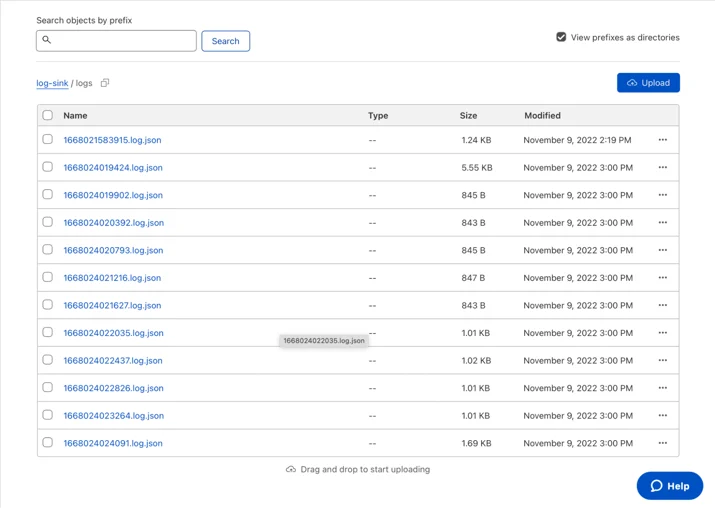Open file 1668024021216.log.json
715x508 pixels.
(x=112, y=278)
